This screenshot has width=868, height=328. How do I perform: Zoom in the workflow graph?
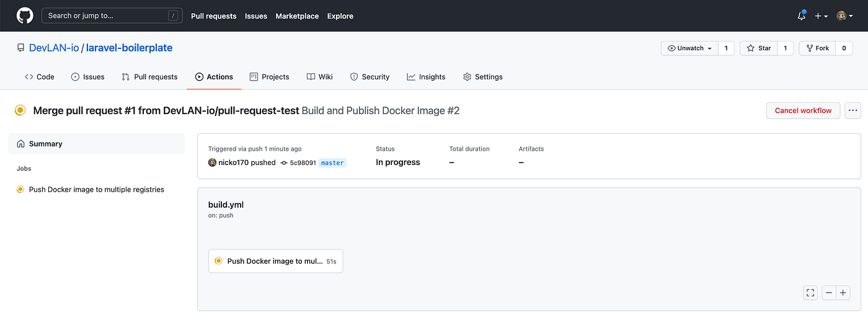(843, 293)
